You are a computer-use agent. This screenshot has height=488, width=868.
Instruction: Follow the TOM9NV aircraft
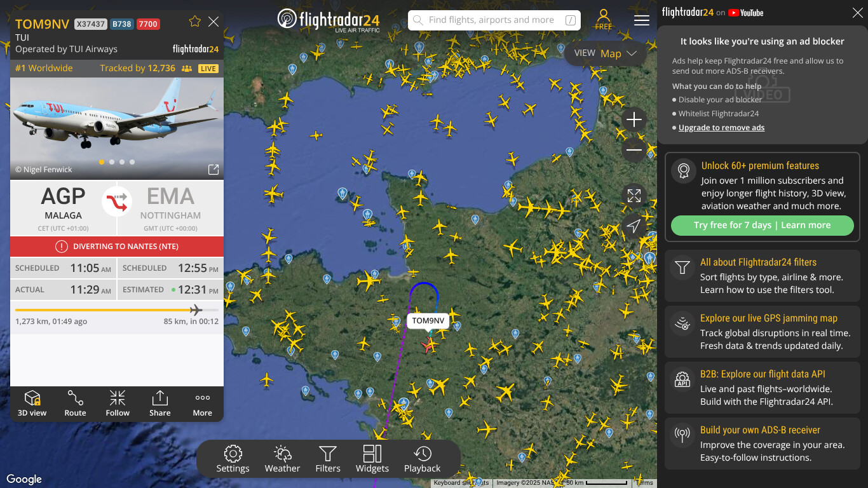point(118,403)
